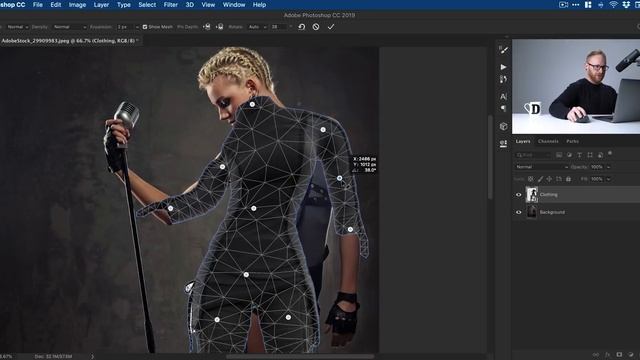This screenshot has width=640, height=360.
Task: Open the Edit menu
Action: [56, 5]
